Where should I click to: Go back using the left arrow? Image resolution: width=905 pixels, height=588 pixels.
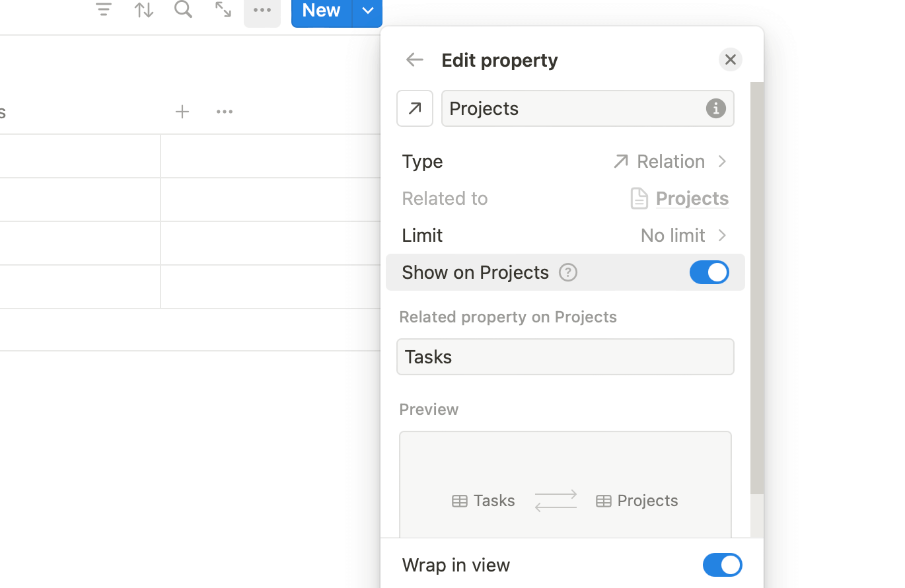(414, 59)
